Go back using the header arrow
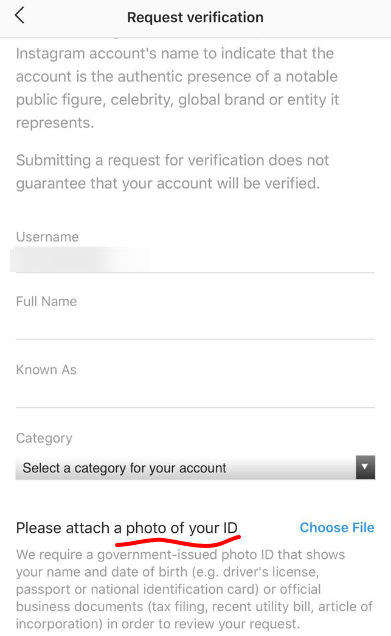The width and height of the screenshot is (391, 636). coord(19,16)
